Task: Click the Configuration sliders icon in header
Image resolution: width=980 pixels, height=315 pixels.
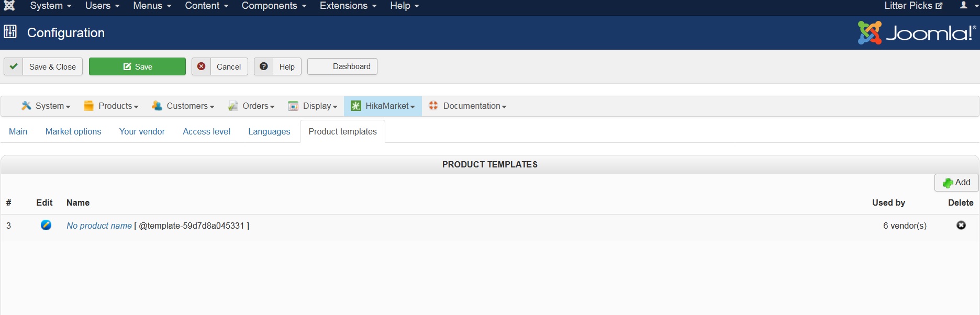Action: 10,32
